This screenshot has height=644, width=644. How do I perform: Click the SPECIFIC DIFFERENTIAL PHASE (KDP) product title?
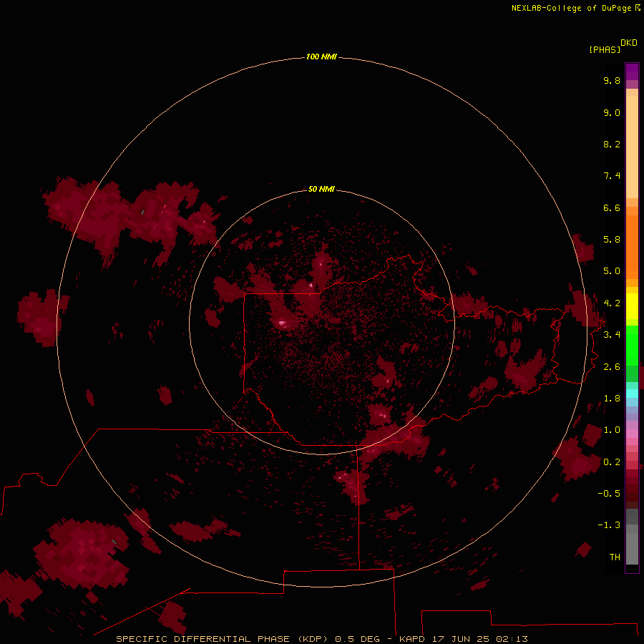(223, 639)
